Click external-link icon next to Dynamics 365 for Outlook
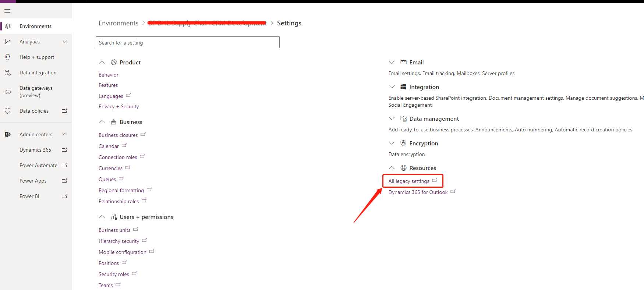 (453, 191)
